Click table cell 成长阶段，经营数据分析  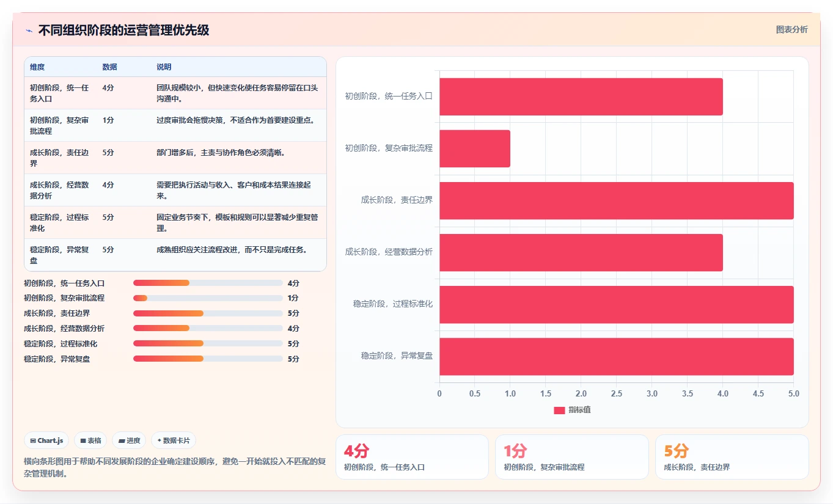coord(61,190)
